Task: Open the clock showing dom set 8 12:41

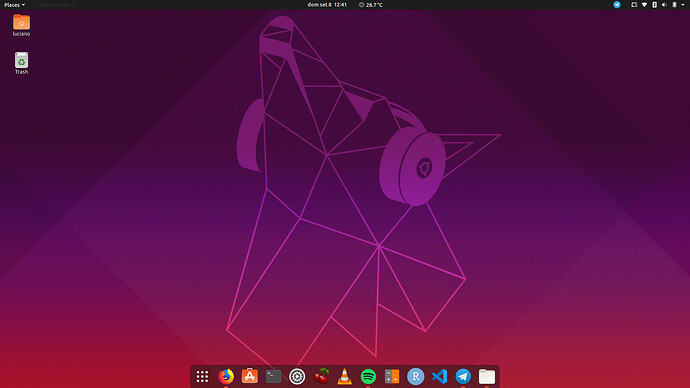Action: tap(327, 5)
